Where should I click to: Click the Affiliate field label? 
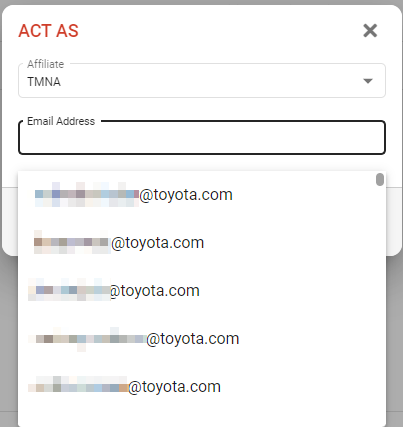pos(46,64)
